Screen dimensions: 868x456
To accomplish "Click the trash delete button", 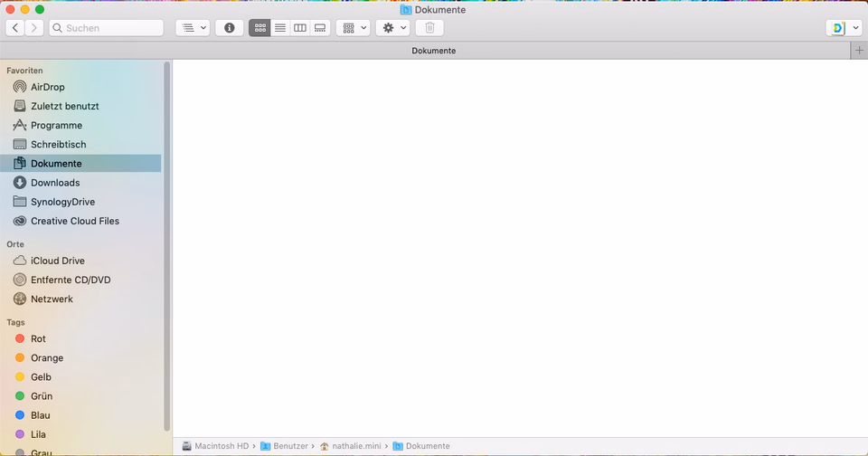I will [x=429, y=28].
